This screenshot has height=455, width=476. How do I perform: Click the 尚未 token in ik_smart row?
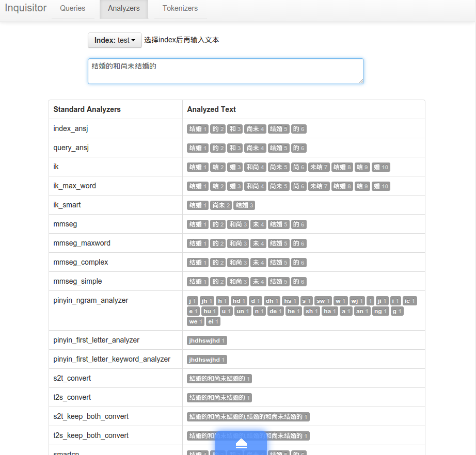pos(221,205)
